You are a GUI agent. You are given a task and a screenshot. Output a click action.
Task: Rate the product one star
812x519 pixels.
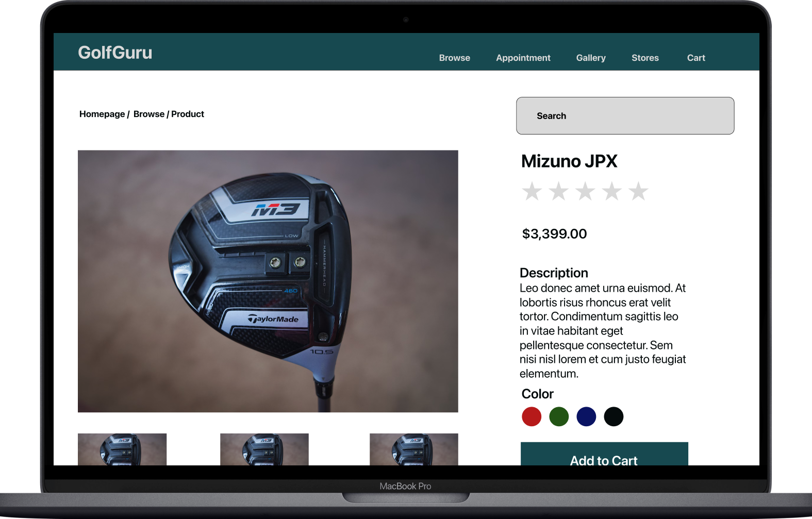(x=532, y=191)
